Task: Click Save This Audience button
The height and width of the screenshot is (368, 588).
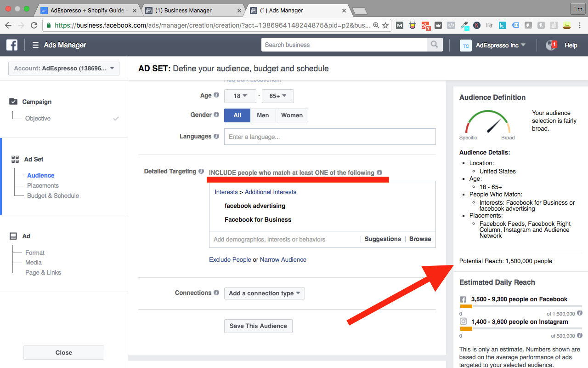Action: point(258,326)
